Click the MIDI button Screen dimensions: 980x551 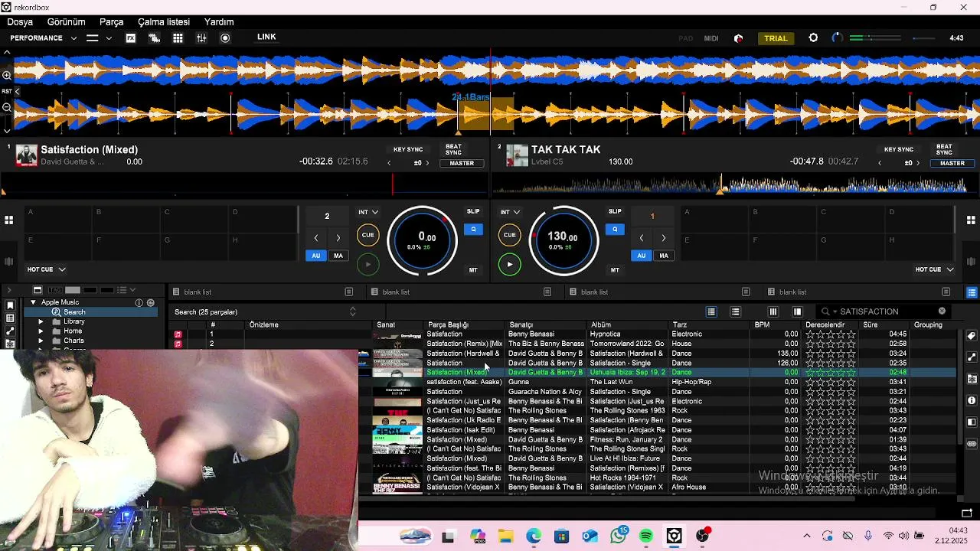(711, 38)
